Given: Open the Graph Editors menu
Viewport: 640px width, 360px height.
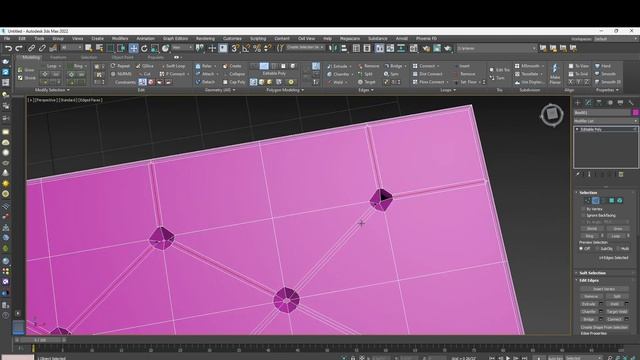Looking at the screenshot, I should pos(175,38).
